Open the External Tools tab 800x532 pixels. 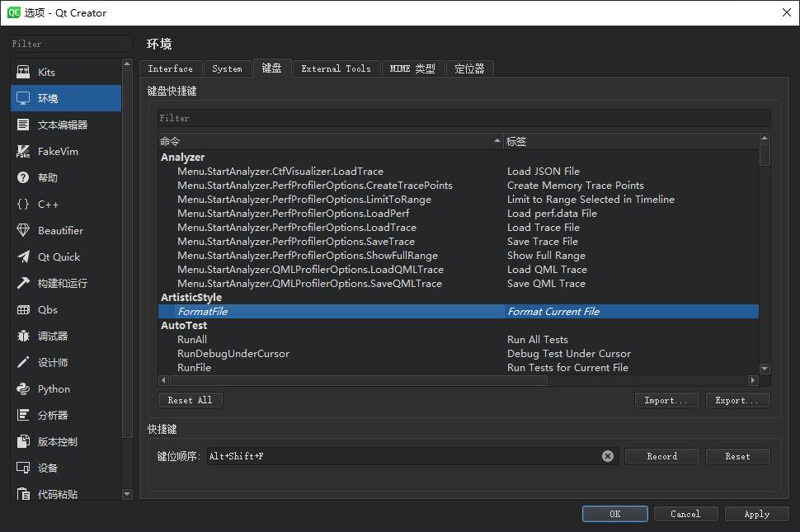tap(336, 68)
